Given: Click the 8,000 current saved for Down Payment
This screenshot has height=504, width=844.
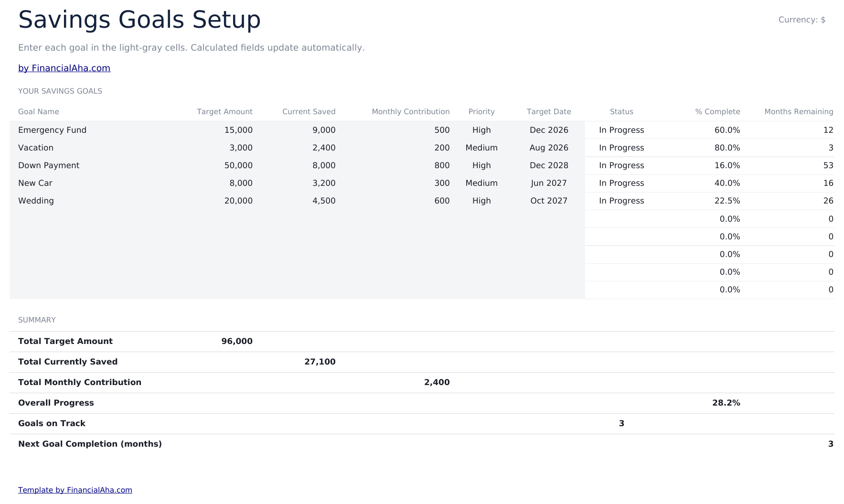Looking at the screenshot, I should click(324, 165).
